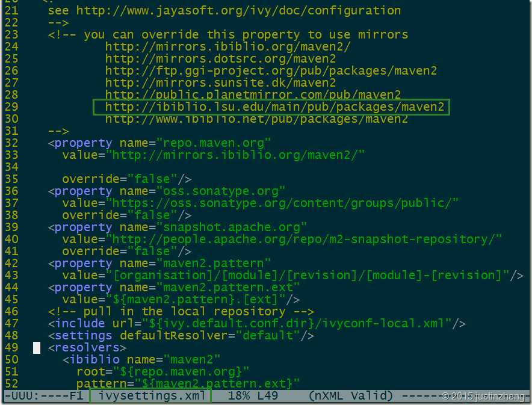
Task: Click the pattern attribute on line 52
Action: pyautogui.click(x=188, y=383)
